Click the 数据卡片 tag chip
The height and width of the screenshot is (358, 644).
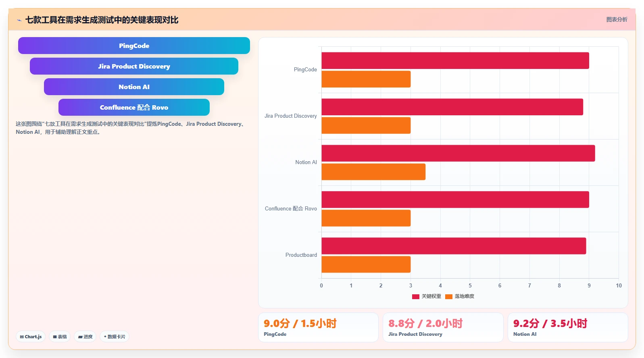coord(115,337)
